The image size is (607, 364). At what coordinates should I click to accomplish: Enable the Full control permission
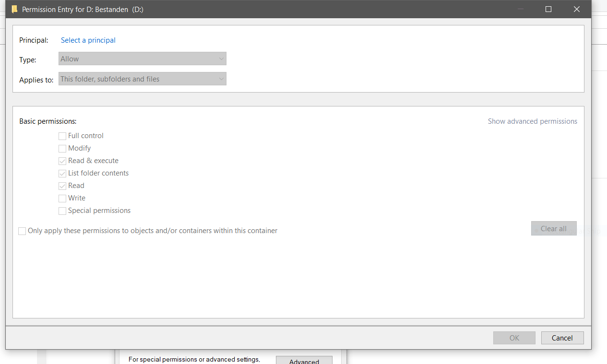(62, 136)
